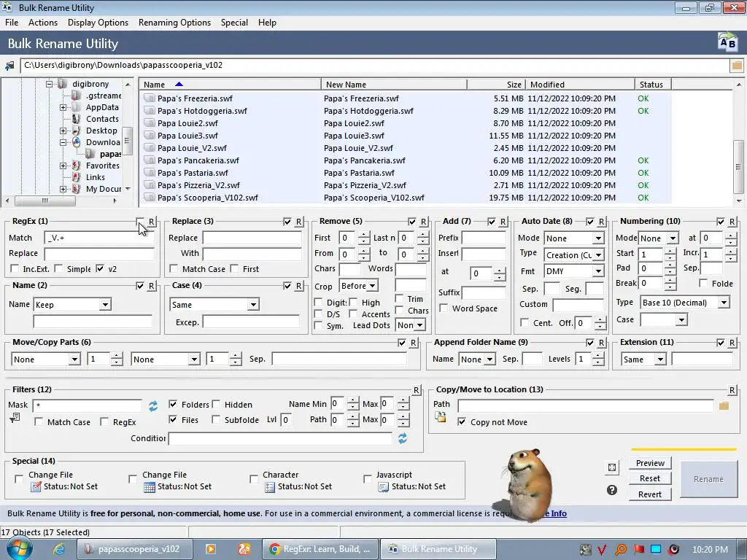Sort the list by the Size column header
The height and width of the screenshot is (560, 747).
[x=496, y=85]
